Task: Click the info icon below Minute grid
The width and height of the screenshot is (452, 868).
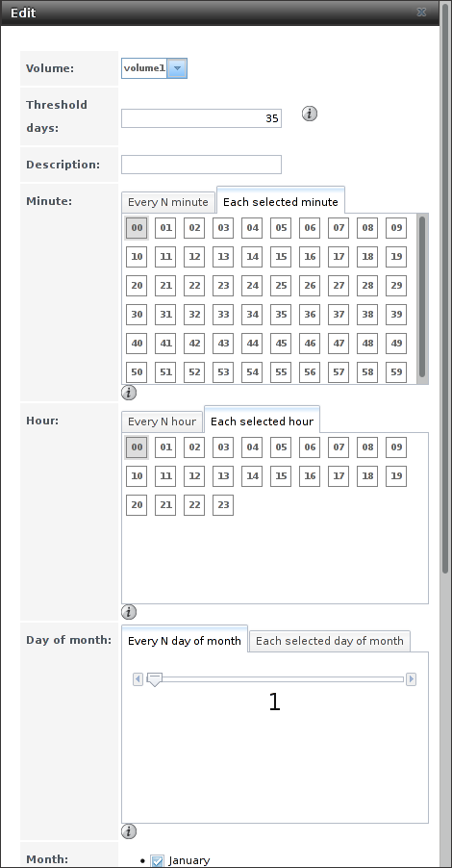Action: 128,393
